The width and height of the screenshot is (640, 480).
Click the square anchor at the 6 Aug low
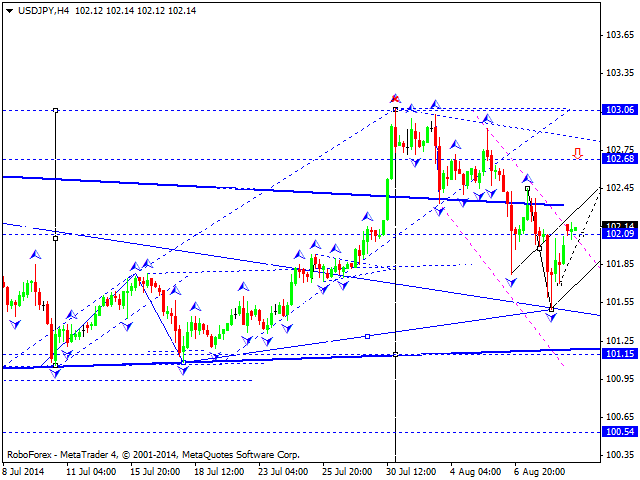[551, 309]
